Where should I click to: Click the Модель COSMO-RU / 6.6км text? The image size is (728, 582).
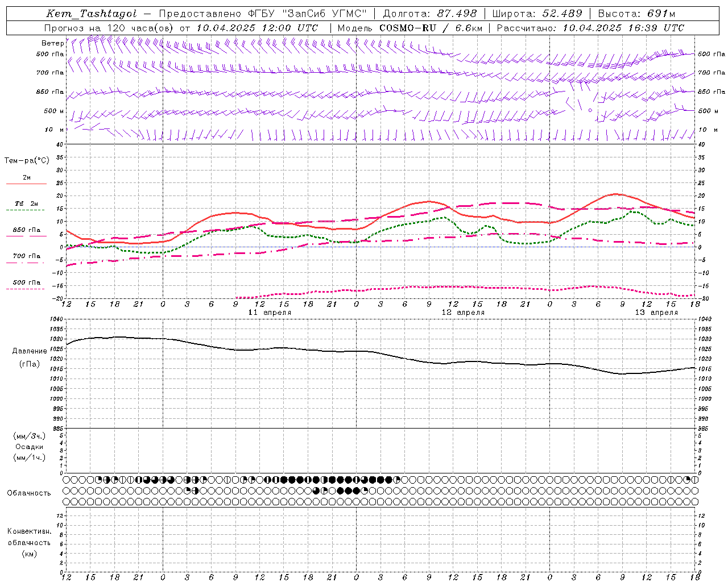(409, 28)
